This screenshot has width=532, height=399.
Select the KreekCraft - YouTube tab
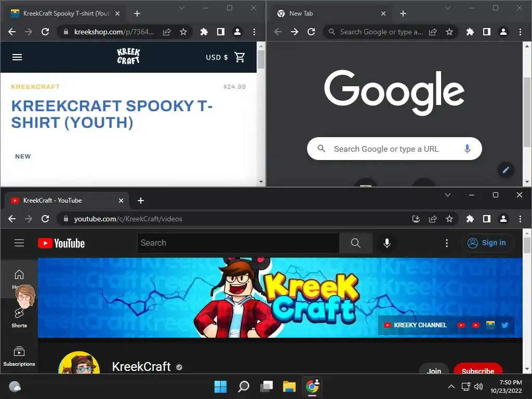pos(66,201)
